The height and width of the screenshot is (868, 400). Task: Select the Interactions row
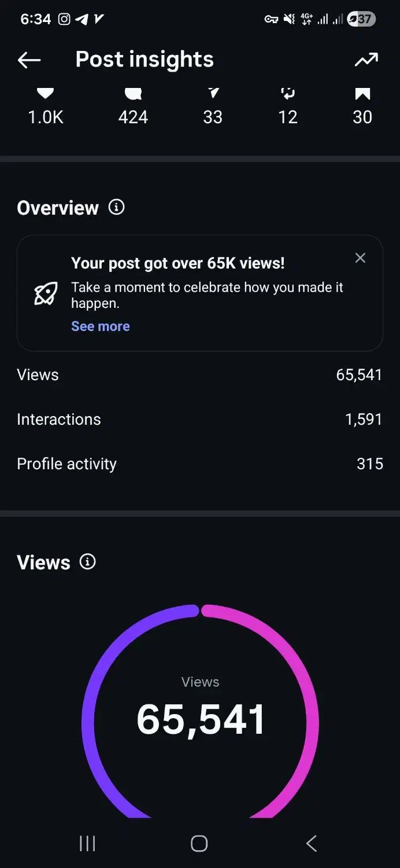[x=199, y=420]
